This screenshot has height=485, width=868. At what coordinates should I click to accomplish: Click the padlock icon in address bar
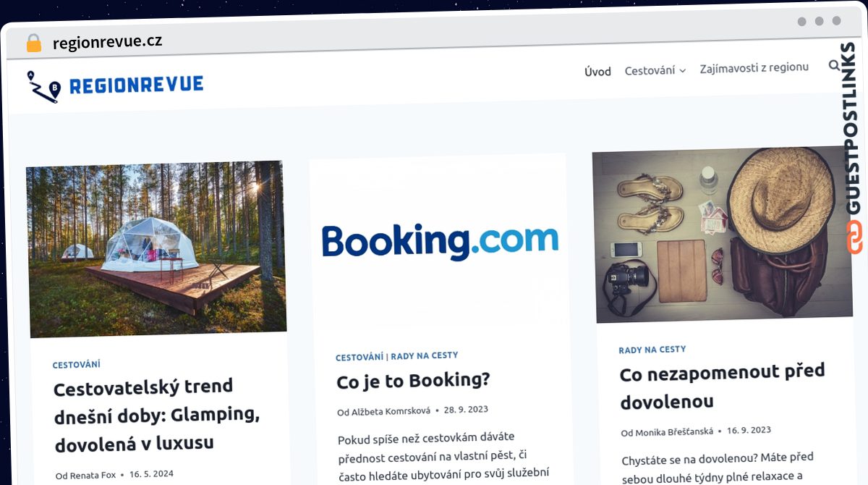click(33, 43)
